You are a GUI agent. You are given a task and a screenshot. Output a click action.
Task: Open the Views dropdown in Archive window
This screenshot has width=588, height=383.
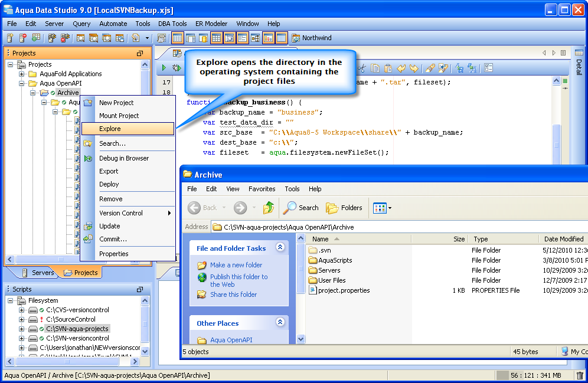[x=382, y=208]
